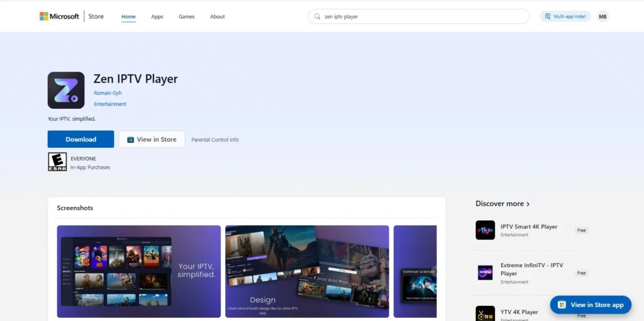Focus the search field containing zen iptv player
Image resolution: width=644 pixels, height=321 pixels.
pyautogui.click(x=418, y=16)
